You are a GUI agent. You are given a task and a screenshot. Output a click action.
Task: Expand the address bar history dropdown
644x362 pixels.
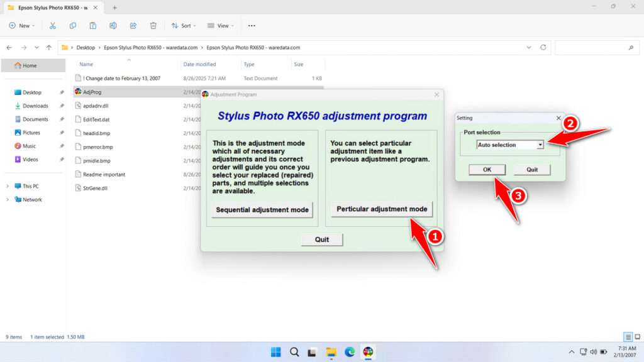[528, 48]
